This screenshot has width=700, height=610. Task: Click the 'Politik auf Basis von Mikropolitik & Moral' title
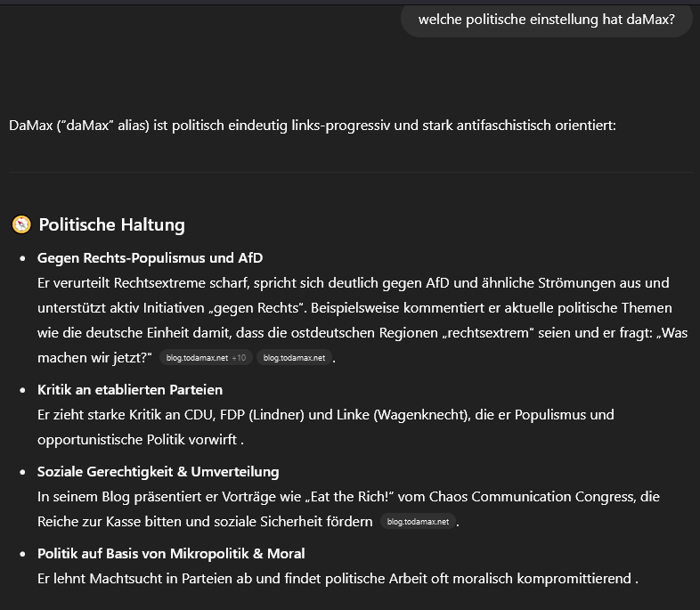(171, 553)
